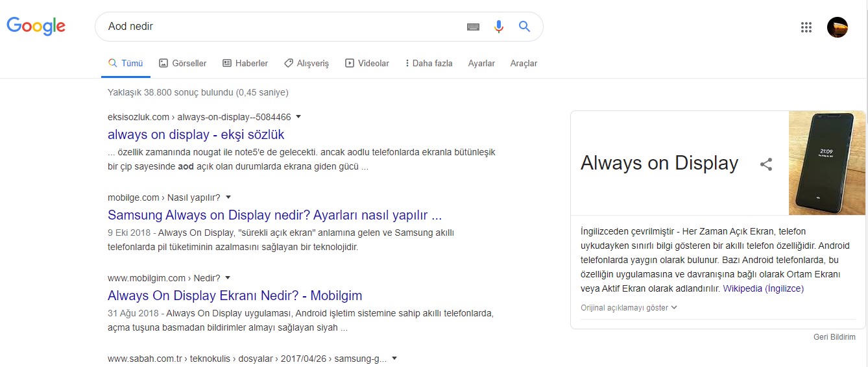This screenshot has width=868, height=367.
Task: Click the Google logo
Action: 36,26
